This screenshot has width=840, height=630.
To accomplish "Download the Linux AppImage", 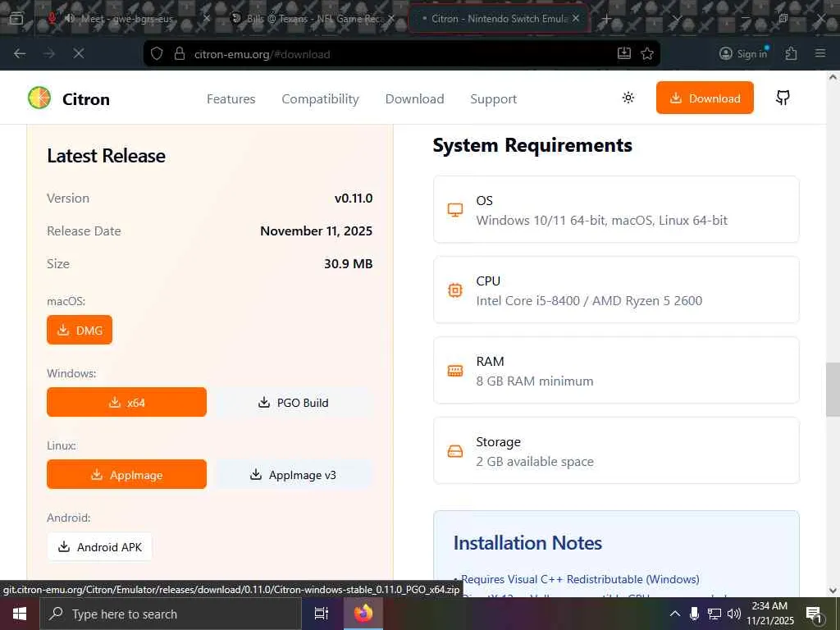I will [x=126, y=475].
